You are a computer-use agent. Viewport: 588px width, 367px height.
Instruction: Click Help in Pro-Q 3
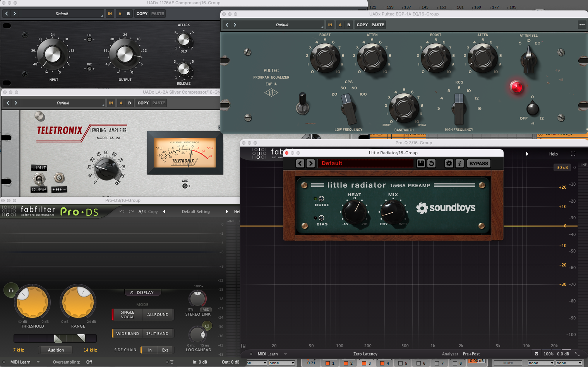[x=554, y=154]
